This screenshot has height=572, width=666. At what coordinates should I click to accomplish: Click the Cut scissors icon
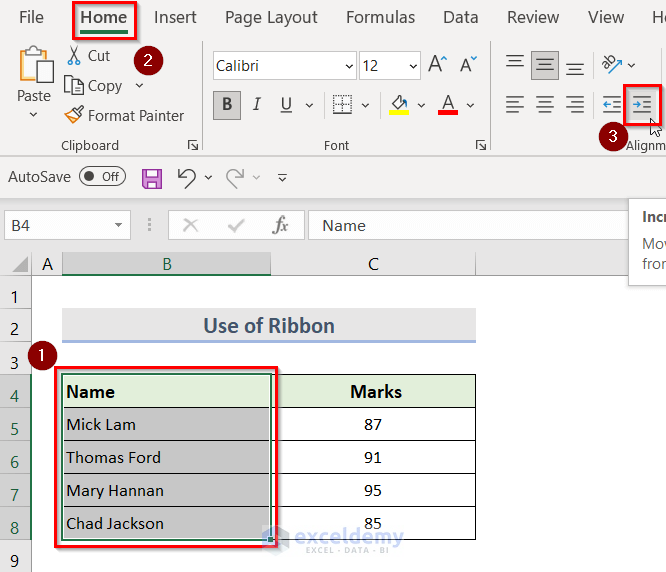click(74, 56)
